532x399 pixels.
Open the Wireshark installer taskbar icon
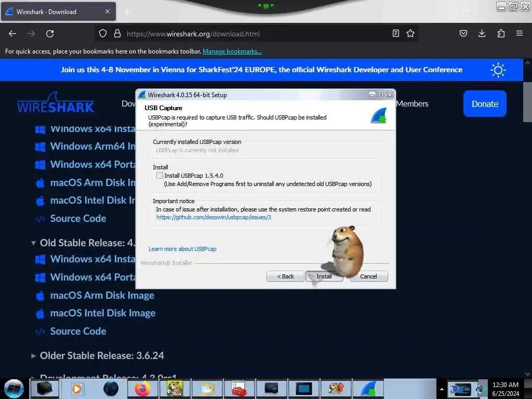(368, 389)
